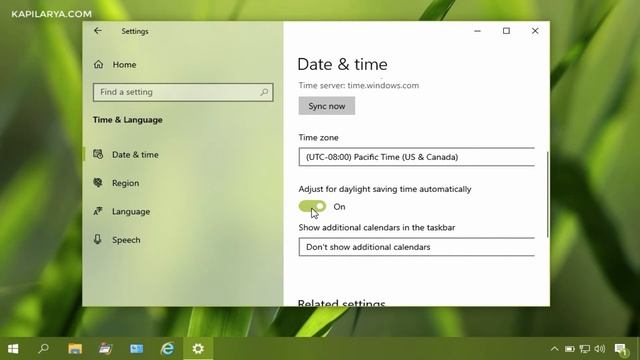Screen dimensions: 640x360
Task: Launch File Explorer from the taskbar
Action: click(75, 349)
